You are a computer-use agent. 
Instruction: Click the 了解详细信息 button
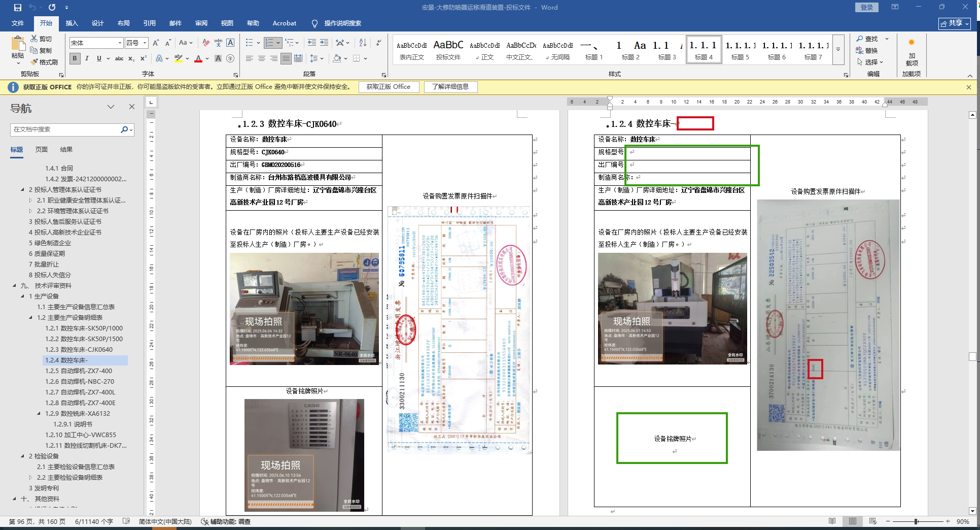pyautogui.click(x=450, y=87)
